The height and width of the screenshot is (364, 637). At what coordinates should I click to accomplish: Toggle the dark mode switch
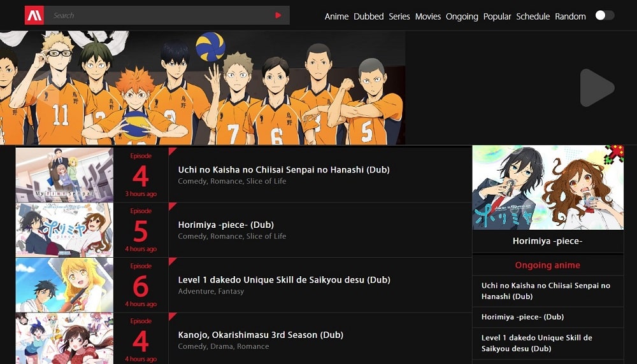tap(605, 15)
